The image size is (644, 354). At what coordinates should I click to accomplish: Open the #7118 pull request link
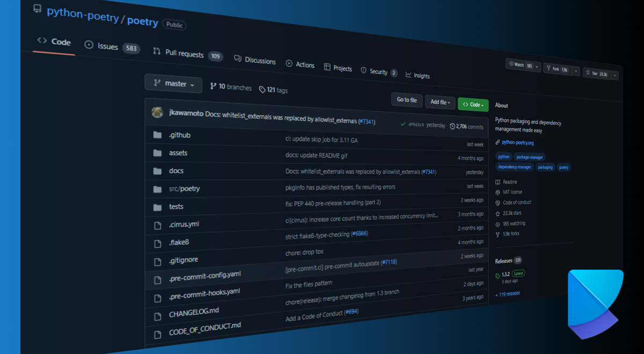point(389,263)
